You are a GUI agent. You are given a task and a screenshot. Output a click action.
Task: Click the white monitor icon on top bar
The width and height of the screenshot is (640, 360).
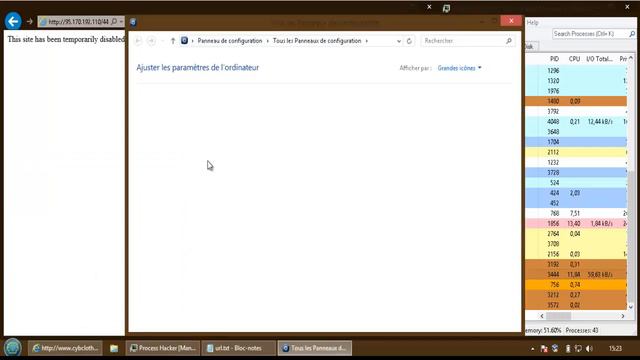[447, 8]
